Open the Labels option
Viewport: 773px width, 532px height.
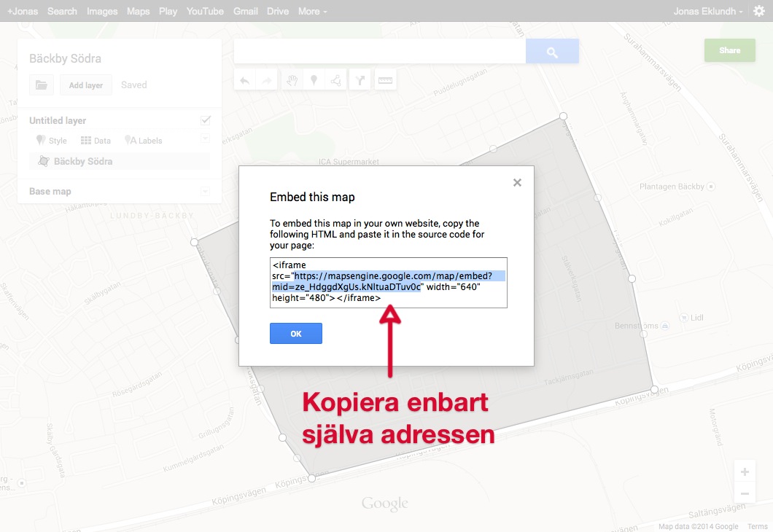tap(144, 141)
